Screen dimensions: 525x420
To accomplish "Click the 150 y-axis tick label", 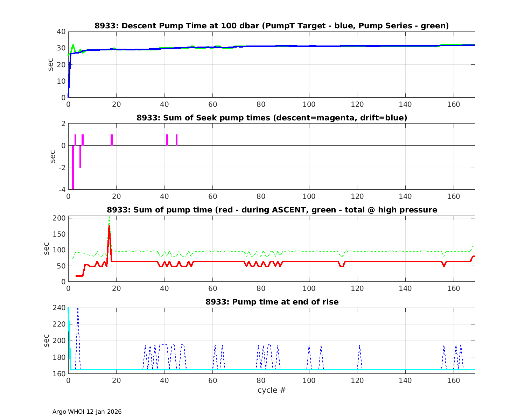I will pos(60,234).
